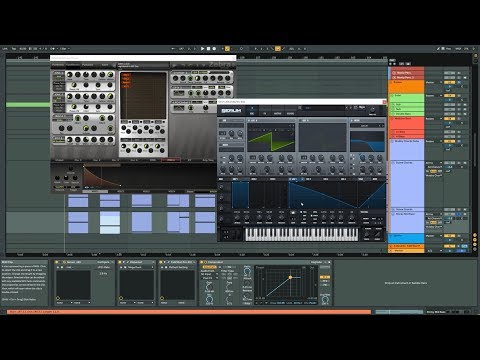Toggle the Compressor device power button
The width and height of the screenshot is (480, 360).
tap(202, 262)
